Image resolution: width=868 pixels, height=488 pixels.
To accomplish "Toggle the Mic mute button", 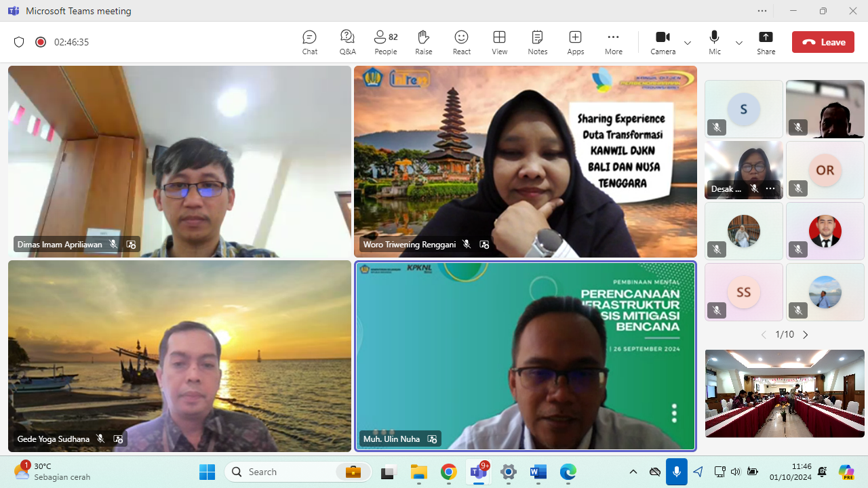I will (714, 42).
